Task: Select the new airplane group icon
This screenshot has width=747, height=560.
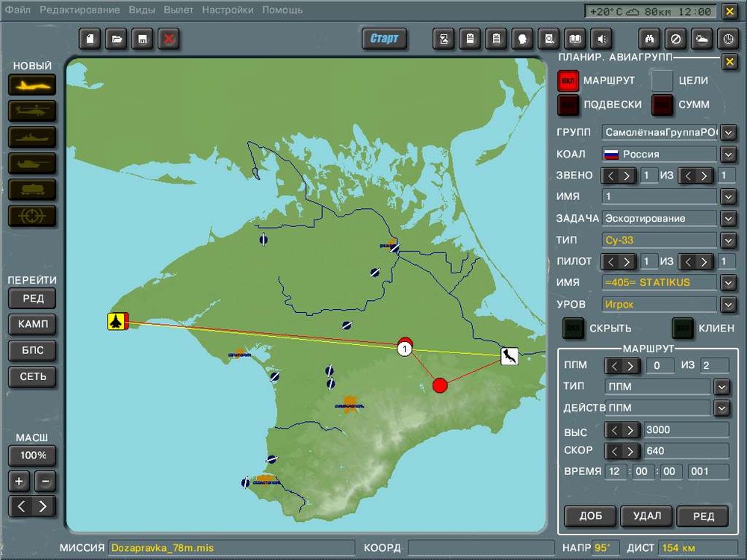Action: click(32, 84)
